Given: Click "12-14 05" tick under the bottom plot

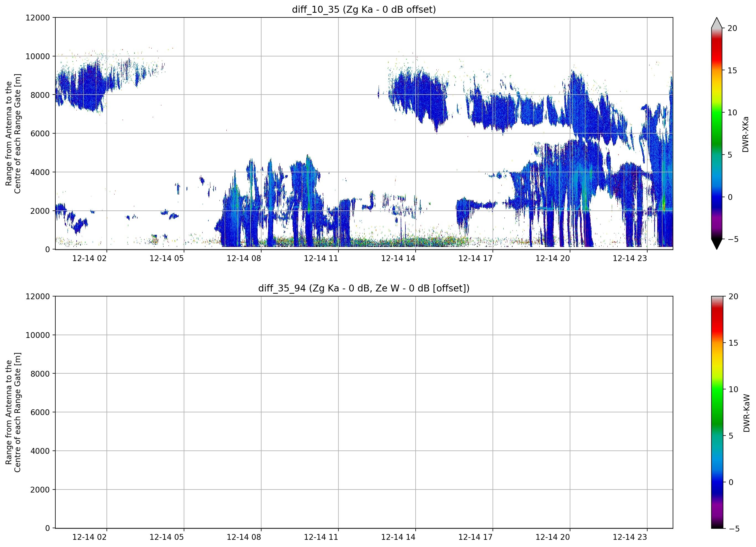Looking at the screenshot, I should [167, 537].
